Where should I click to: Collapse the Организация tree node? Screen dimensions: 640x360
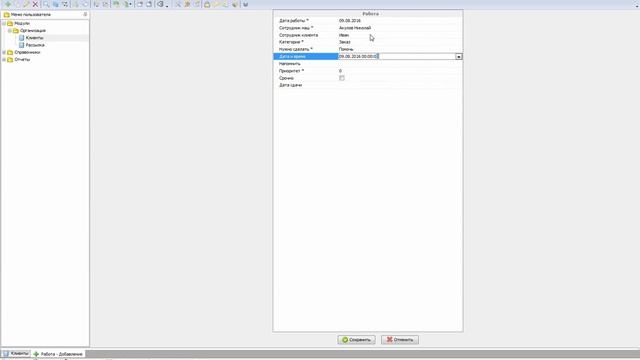click(10, 31)
